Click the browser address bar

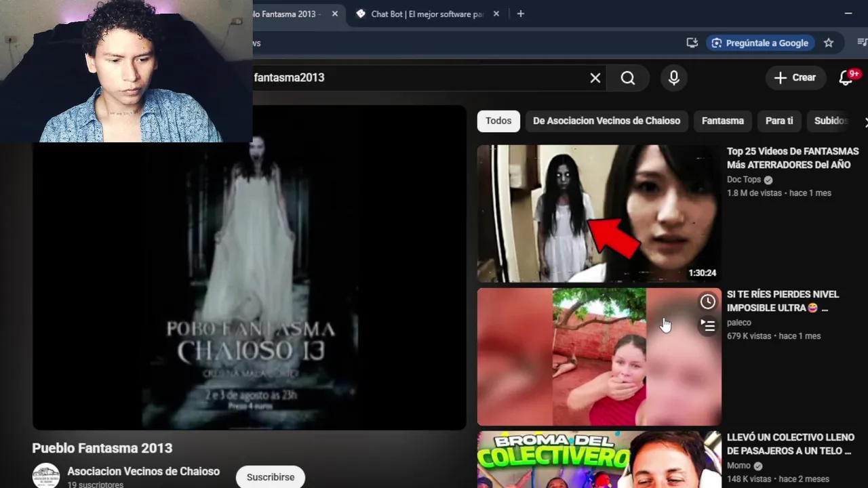pos(468,43)
